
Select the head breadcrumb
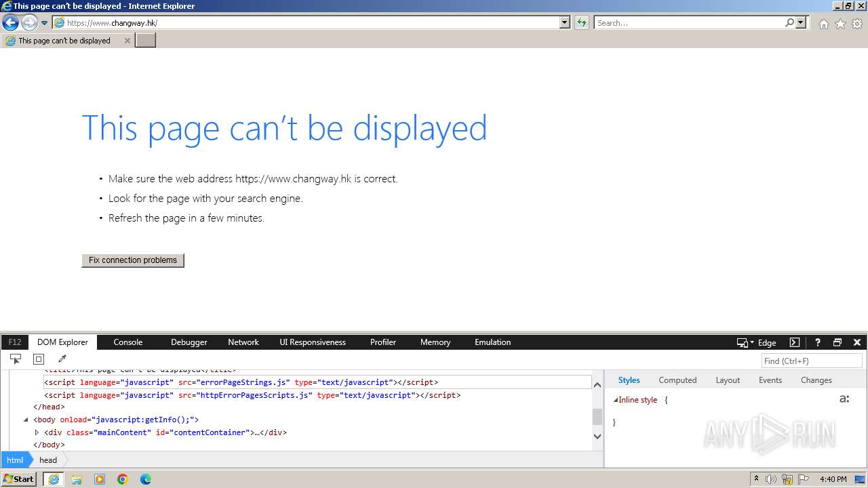[x=48, y=460]
